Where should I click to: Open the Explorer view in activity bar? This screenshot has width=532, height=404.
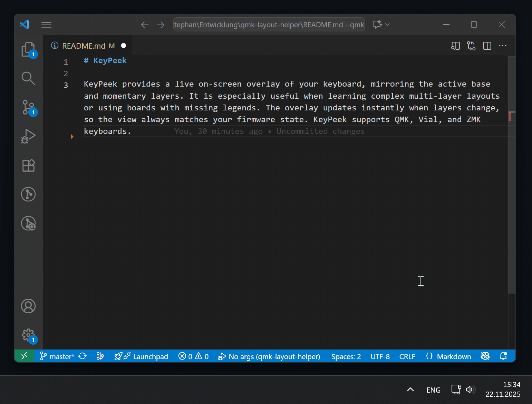[28, 50]
